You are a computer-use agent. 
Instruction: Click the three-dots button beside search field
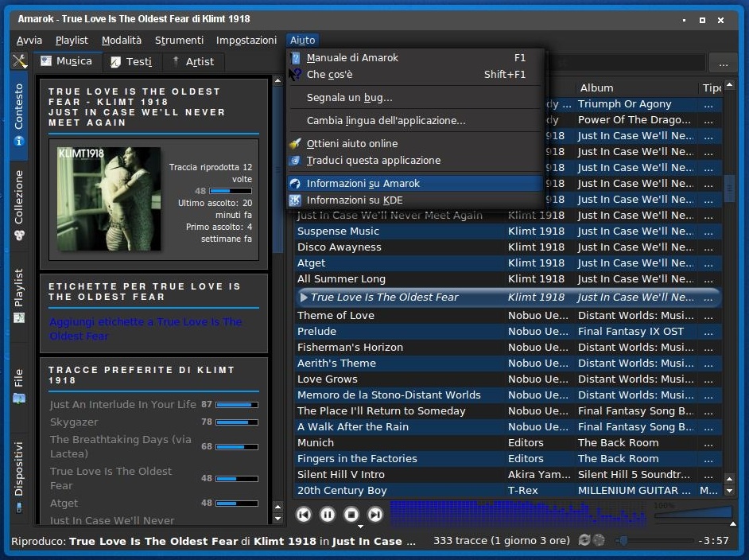[x=724, y=63]
